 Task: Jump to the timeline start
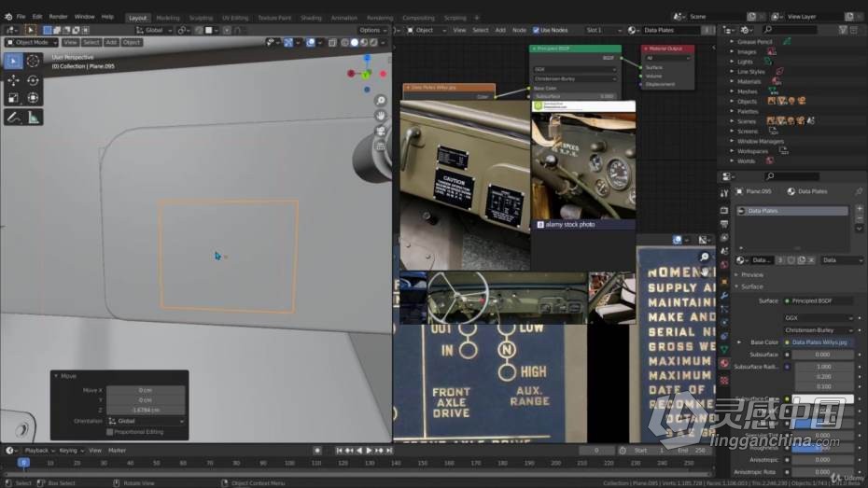coord(339,451)
